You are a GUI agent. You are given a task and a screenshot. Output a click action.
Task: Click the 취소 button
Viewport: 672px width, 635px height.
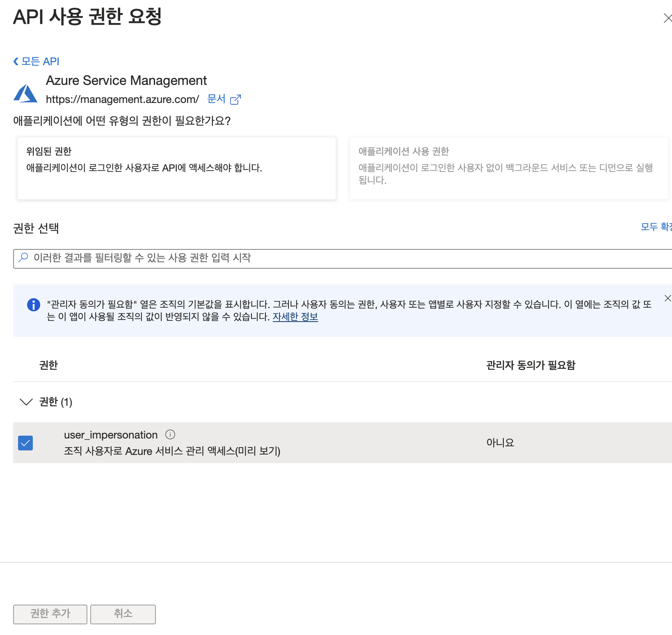point(123,614)
